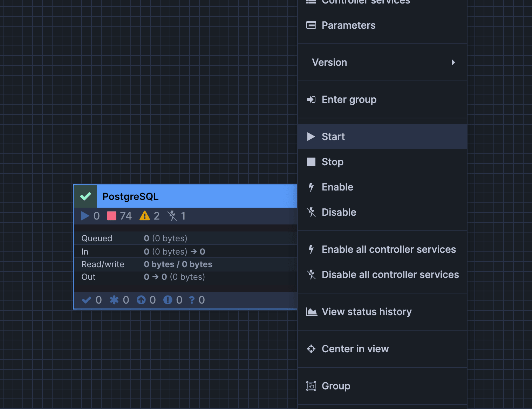
Task: Select Start in the context menu
Action: [x=382, y=137]
